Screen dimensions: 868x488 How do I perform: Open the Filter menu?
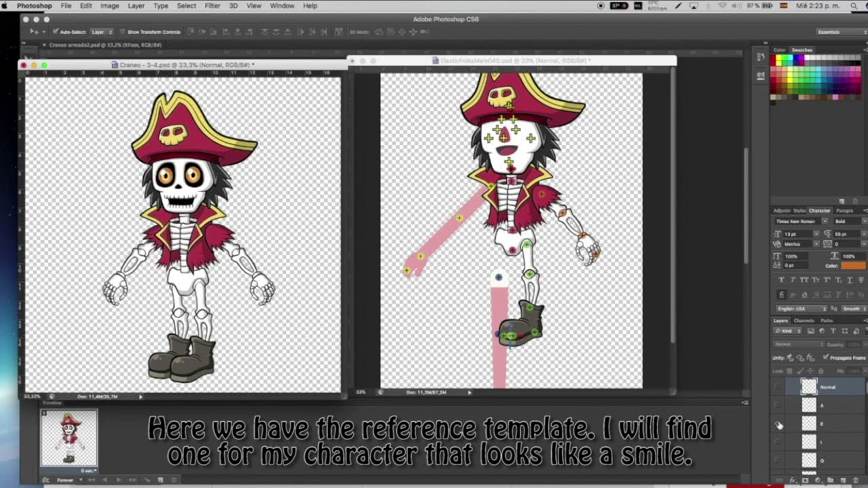pos(212,5)
